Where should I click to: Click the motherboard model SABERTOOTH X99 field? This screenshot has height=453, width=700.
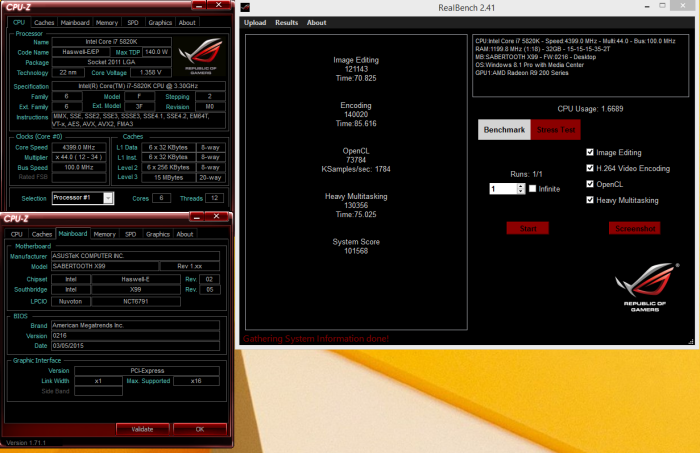click(105, 266)
